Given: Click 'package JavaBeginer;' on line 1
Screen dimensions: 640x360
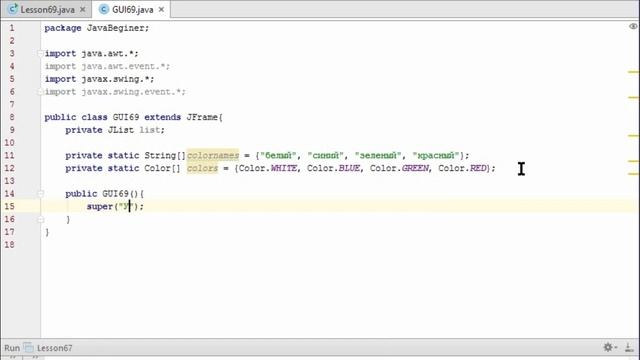Looking at the screenshot, I should 97,28.
